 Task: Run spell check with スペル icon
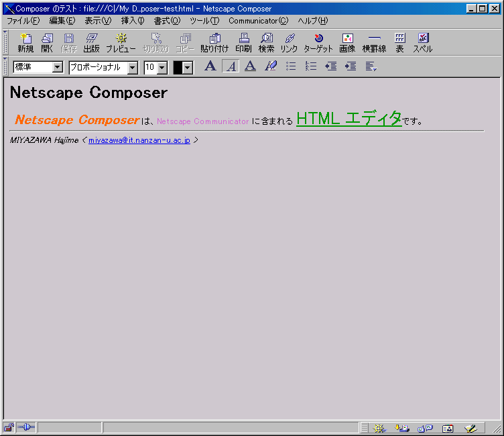423,42
